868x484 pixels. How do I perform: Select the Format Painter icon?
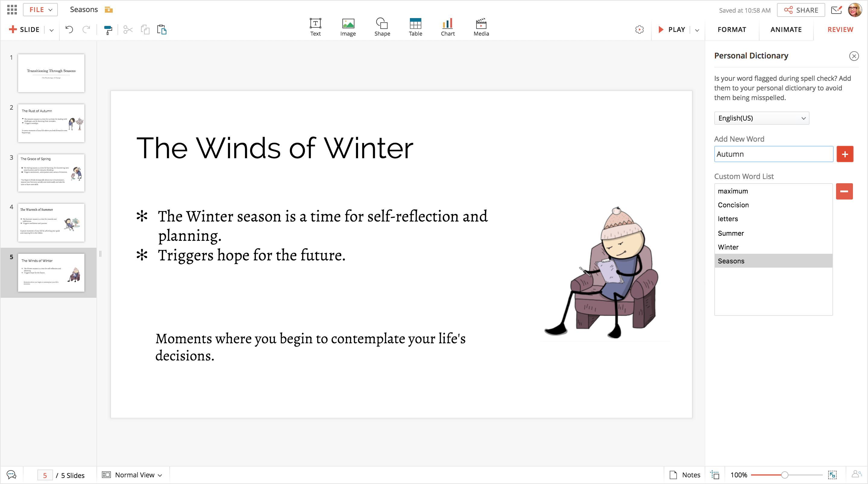pos(108,30)
